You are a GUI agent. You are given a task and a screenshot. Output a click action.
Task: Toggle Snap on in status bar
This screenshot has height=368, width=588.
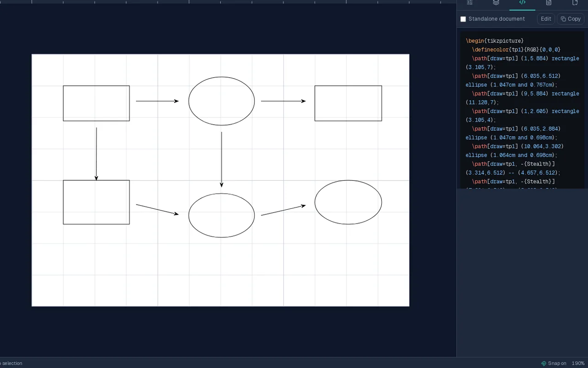point(554,363)
